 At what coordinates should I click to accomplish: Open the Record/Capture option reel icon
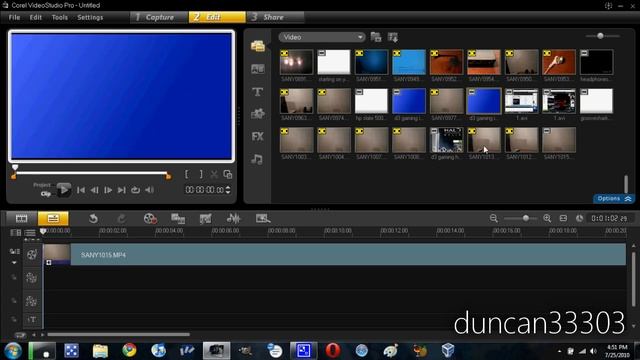tap(150, 219)
